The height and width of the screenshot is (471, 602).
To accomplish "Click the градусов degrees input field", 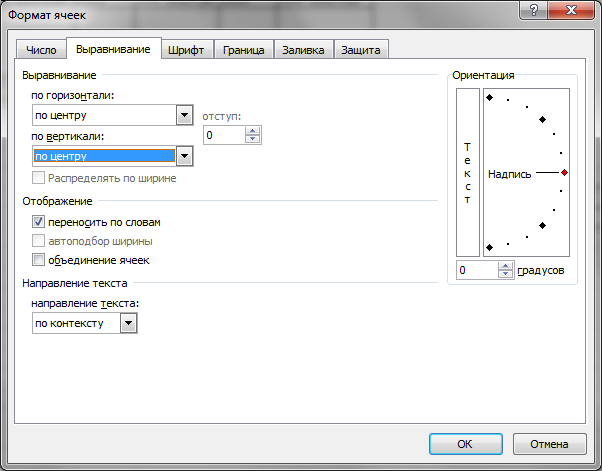I will coord(477,270).
